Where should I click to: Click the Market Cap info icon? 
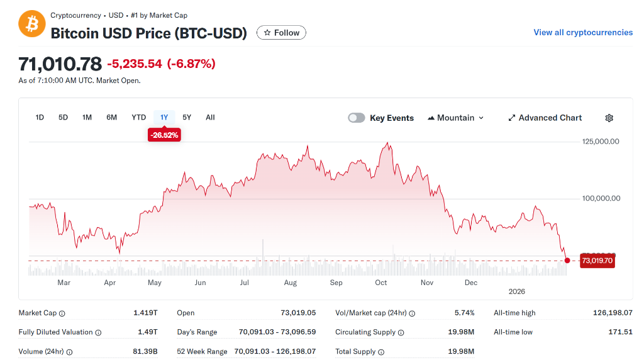tap(62, 313)
